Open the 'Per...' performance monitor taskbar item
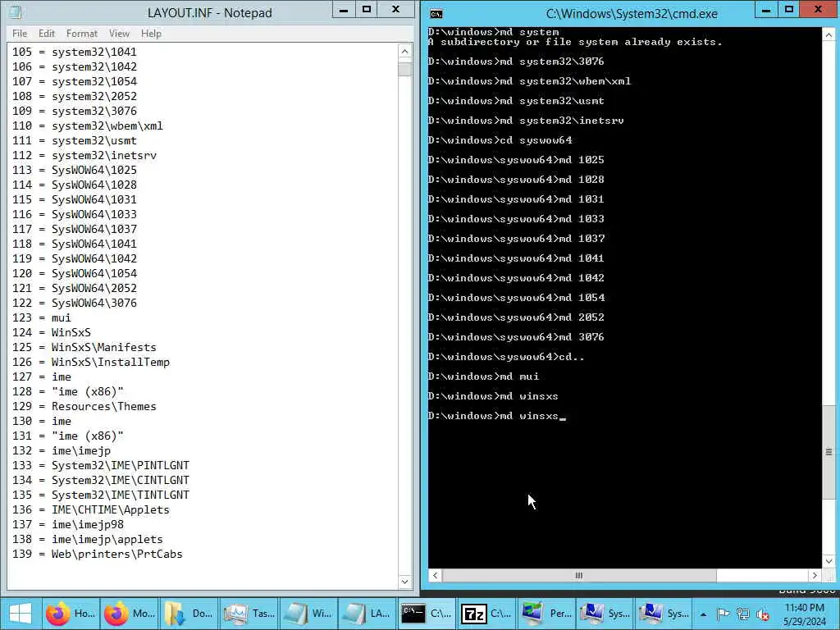Viewport: 840px width, 630px height. pyautogui.click(x=546, y=614)
